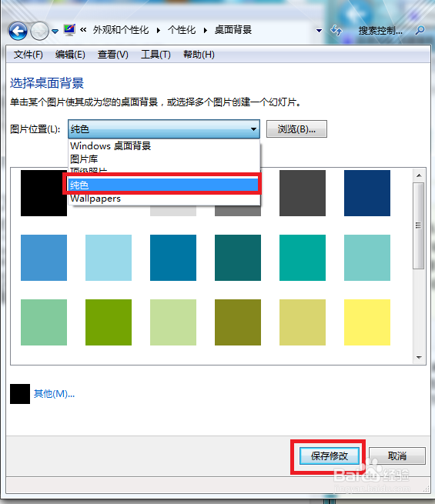Screen dimensions: 435x504
Task: Expand arrow after 外观和个性化 breadcrumb
Action: pyautogui.click(x=159, y=30)
